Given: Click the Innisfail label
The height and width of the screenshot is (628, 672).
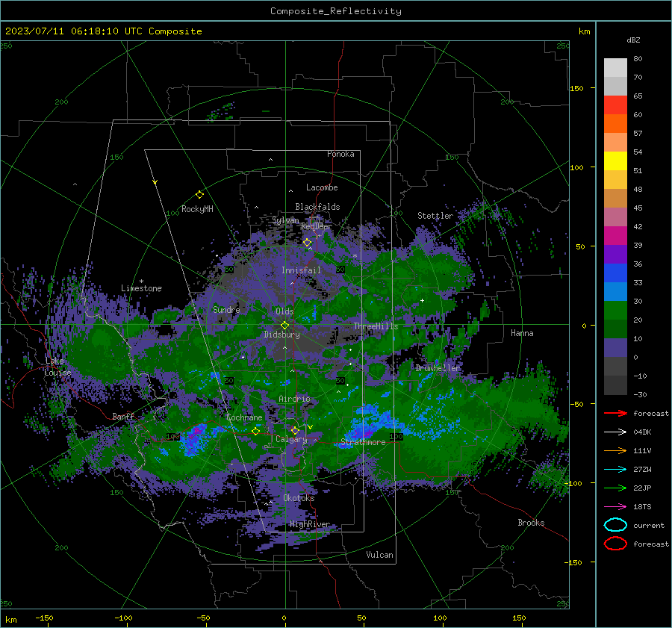Looking at the screenshot, I should click(301, 270).
